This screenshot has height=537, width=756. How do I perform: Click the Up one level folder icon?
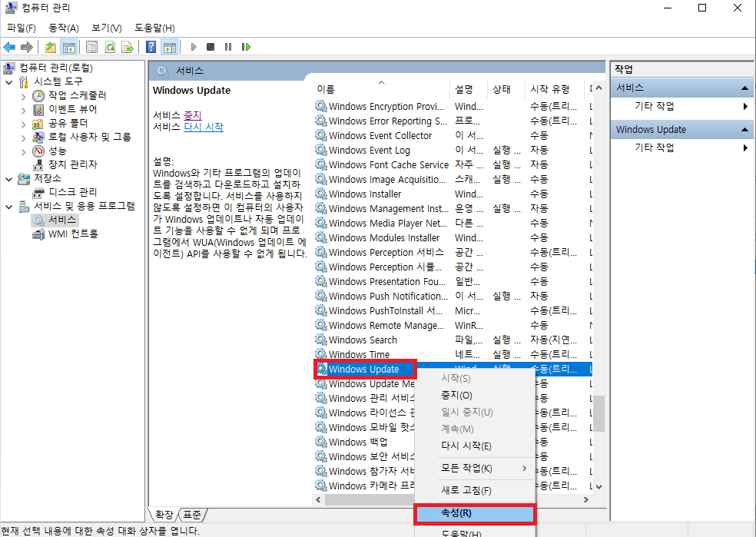[x=51, y=47]
